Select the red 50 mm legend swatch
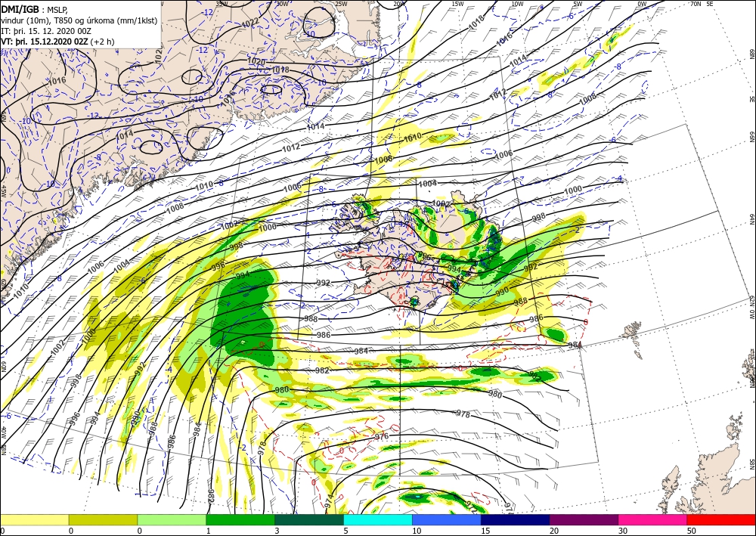 (721, 519)
